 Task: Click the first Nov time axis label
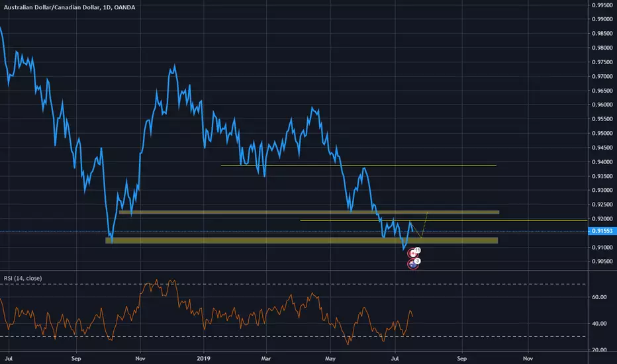click(x=140, y=359)
